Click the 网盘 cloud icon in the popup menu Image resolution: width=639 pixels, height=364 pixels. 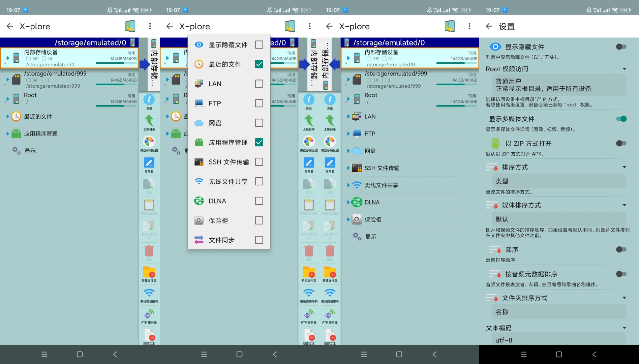[199, 123]
